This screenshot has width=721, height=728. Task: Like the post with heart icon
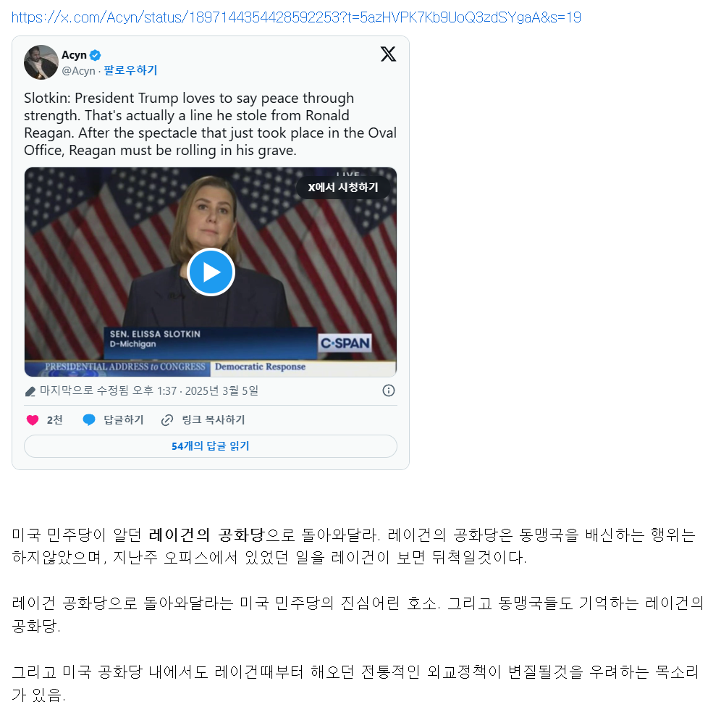tap(33, 419)
